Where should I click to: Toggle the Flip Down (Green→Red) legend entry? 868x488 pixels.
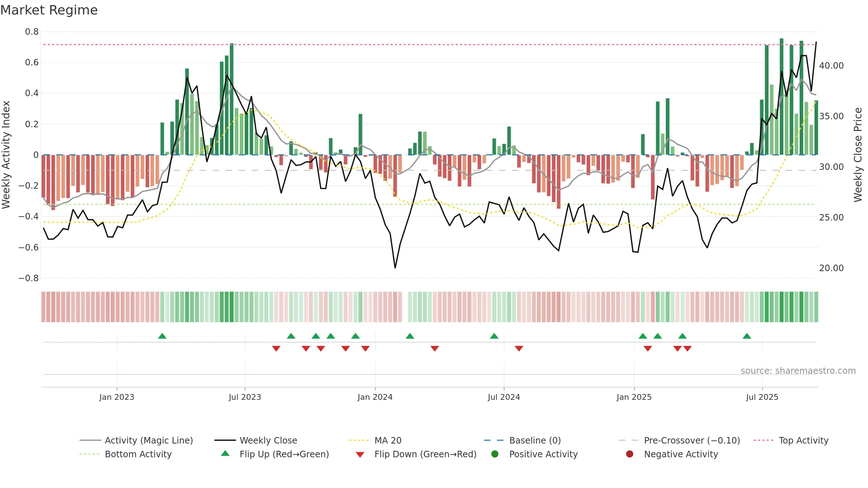tap(416, 454)
